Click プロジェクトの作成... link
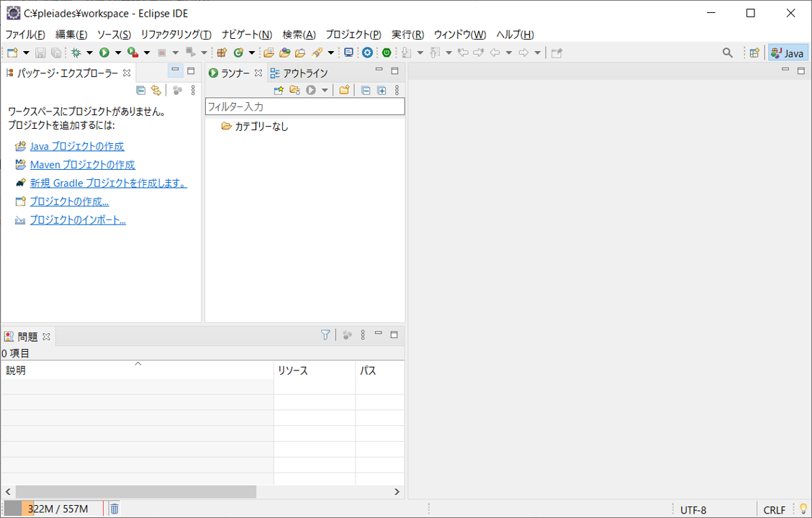The width and height of the screenshot is (812, 518). pos(69,202)
